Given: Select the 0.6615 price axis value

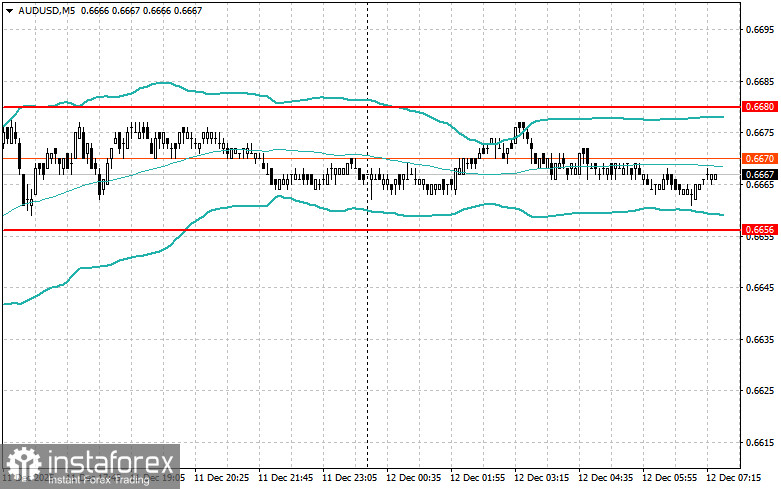Looking at the screenshot, I should click(x=760, y=442).
